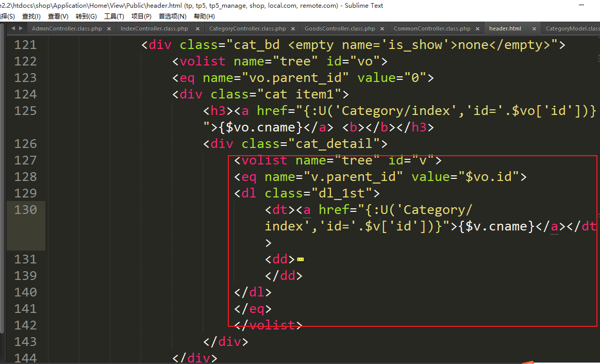Close the CategoryController.class.php tab

pyautogui.click(x=292, y=29)
